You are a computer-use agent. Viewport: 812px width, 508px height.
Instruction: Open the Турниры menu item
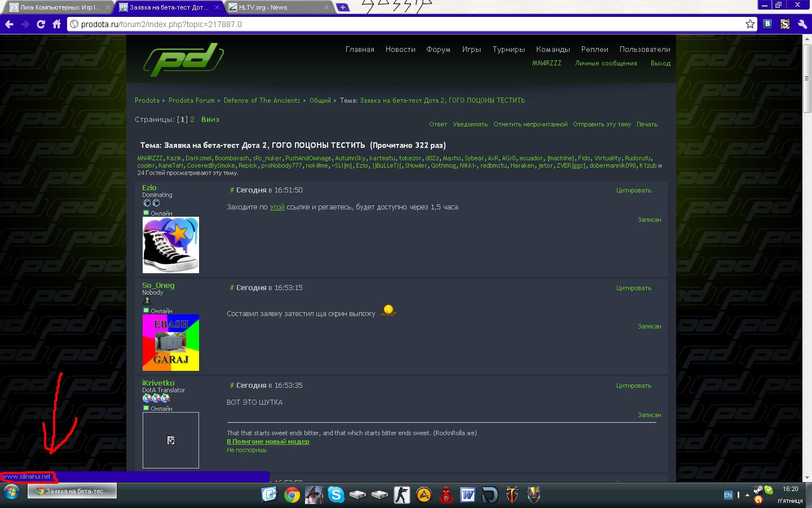click(x=509, y=49)
